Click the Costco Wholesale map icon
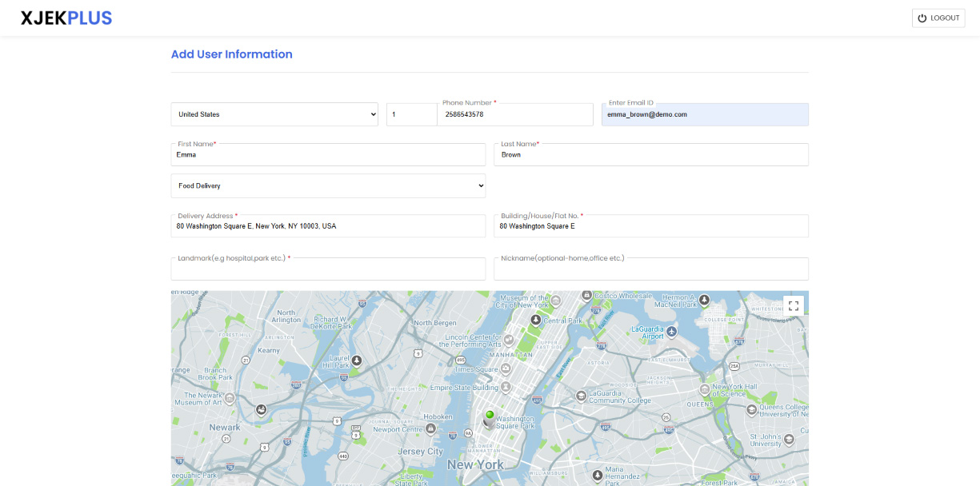Image resolution: width=980 pixels, height=486 pixels. [x=586, y=296]
